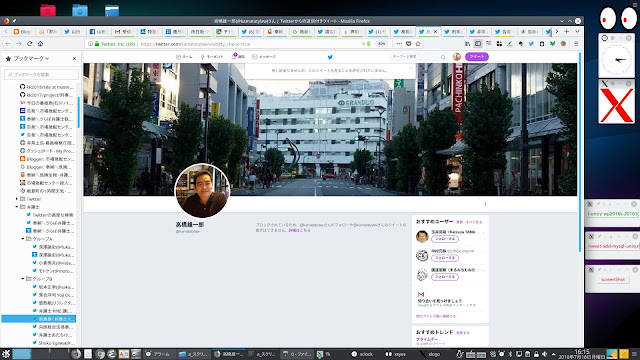Viewport: 640px width, 360px height.
Task: Open Twitter notifications bell
Action: click(238, 56)
